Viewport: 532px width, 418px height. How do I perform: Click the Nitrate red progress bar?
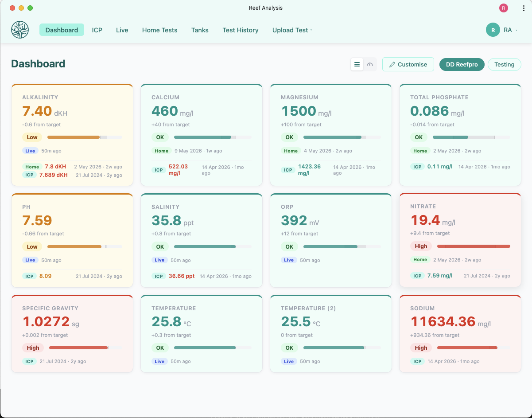click(474, 246)
